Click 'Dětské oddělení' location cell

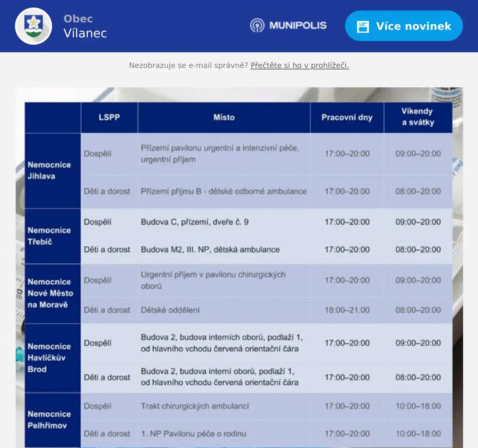click(x=170, y=310)
